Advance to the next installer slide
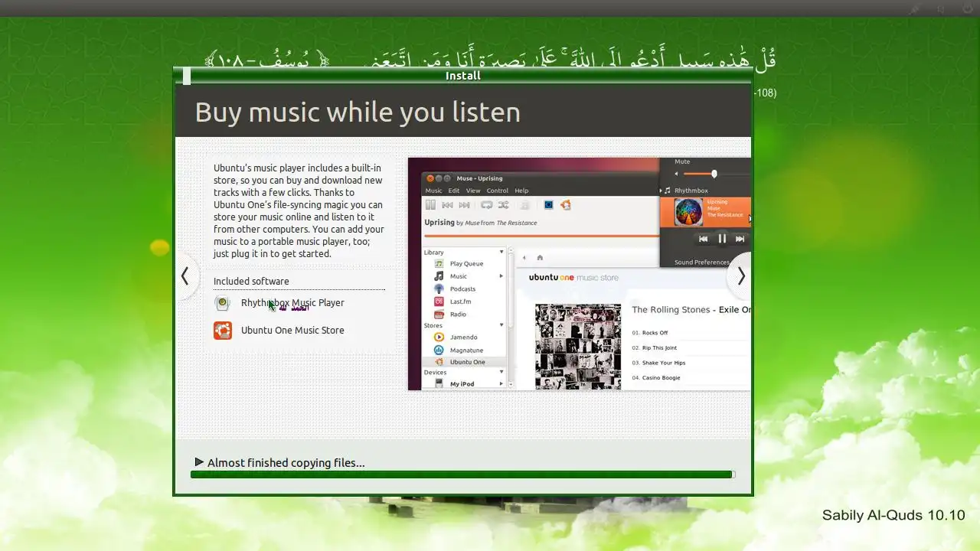Screen dimensions: 980x551 [x=740, y=276]
